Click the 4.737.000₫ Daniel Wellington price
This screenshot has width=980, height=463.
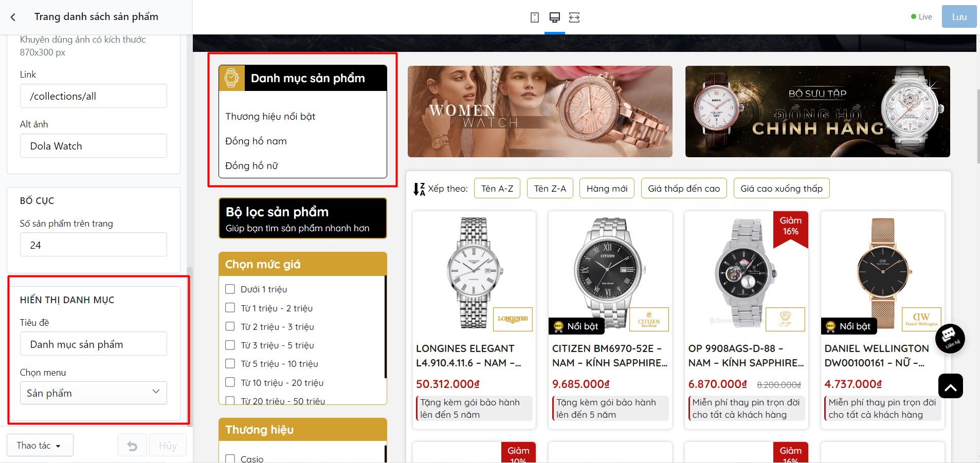854,384
